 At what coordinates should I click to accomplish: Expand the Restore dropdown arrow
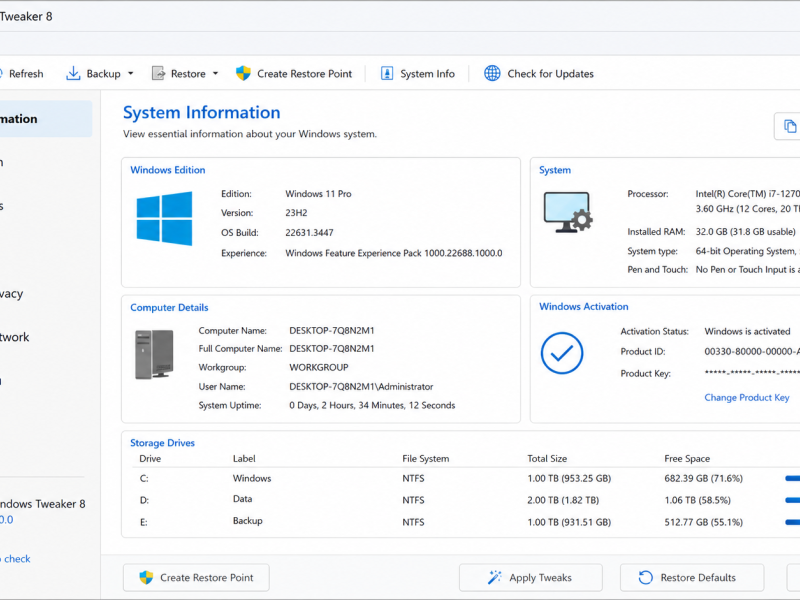pos(215,73)
